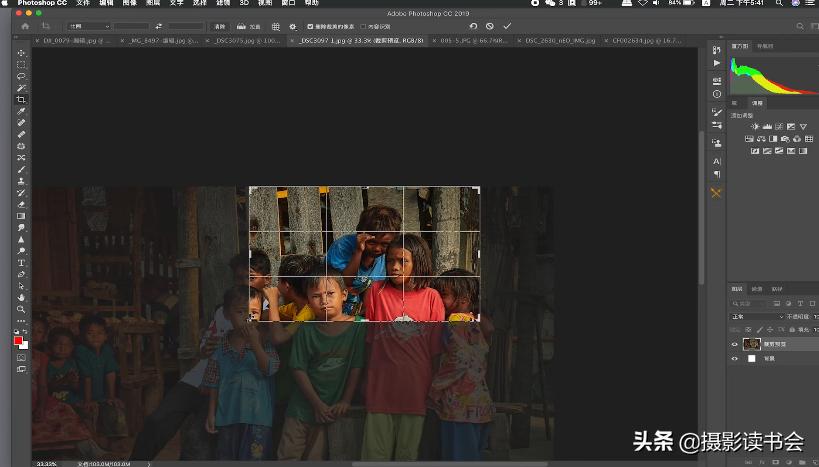The width and height of the screenshot is (819, 467).
Task: Hide the crop preview layer
Action: (x=735, y=344)
